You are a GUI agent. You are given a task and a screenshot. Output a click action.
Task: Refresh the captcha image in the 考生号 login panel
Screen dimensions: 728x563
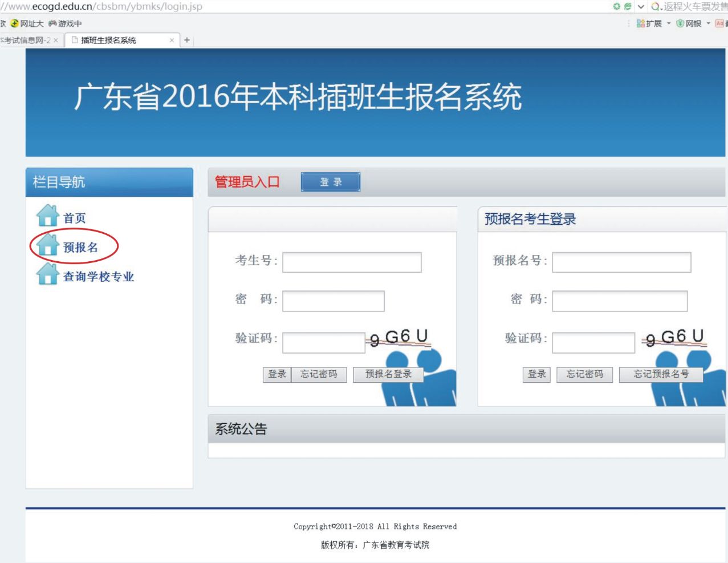400,338
